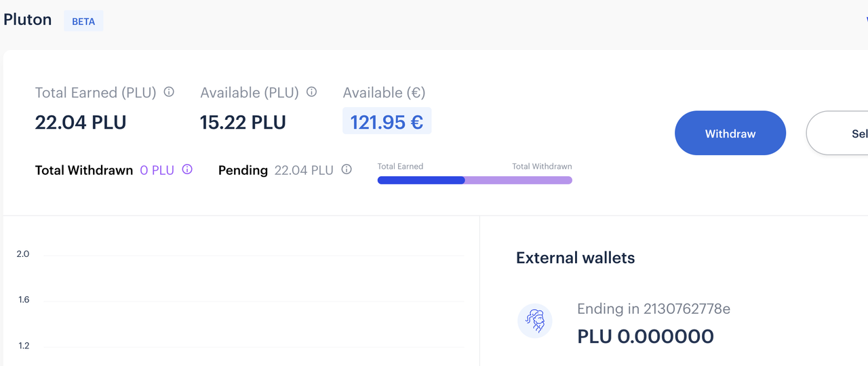Click the blue Total Earned progress segment
The width and height of the screenshot is (868, 366).
pyautogui.click(x=420, y=180)
